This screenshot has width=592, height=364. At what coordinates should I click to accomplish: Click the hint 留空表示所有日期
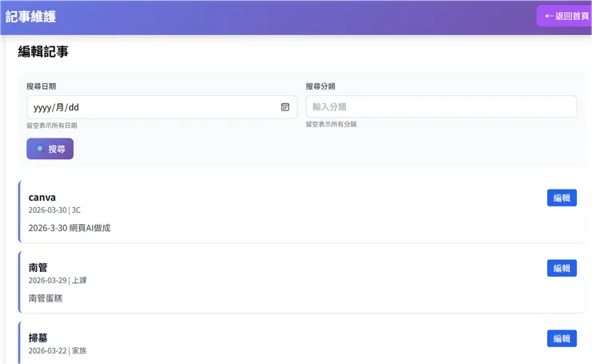[x=52, y=126]
